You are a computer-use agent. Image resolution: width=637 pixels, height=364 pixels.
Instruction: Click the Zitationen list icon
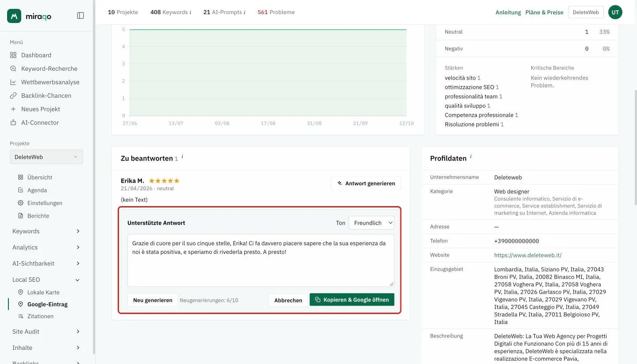coord(20,316)
